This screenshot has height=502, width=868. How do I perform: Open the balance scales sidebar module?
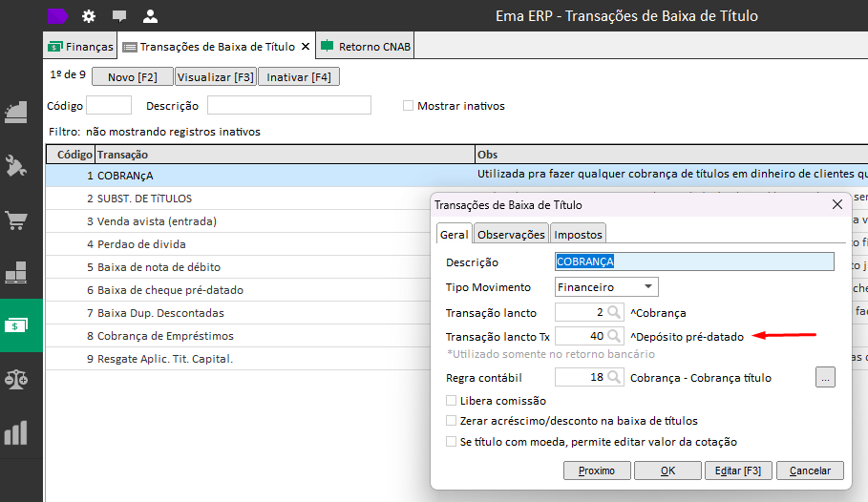15,379
